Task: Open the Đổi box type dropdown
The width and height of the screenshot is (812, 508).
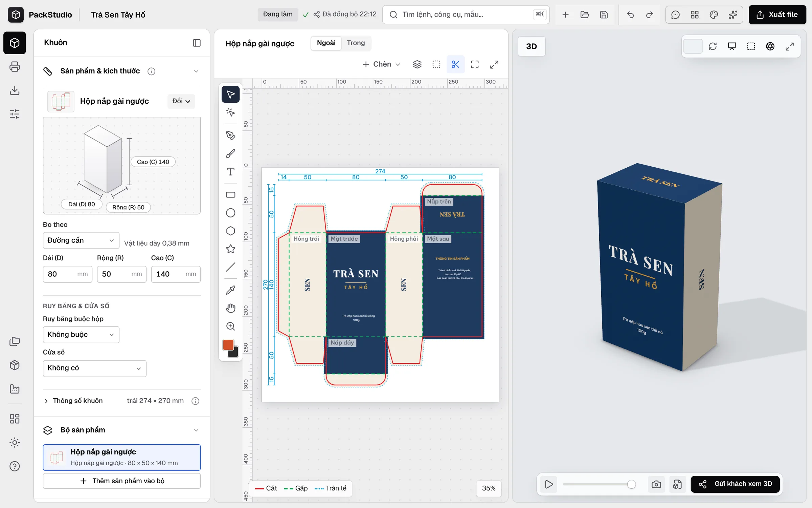Action: (181, 101)
